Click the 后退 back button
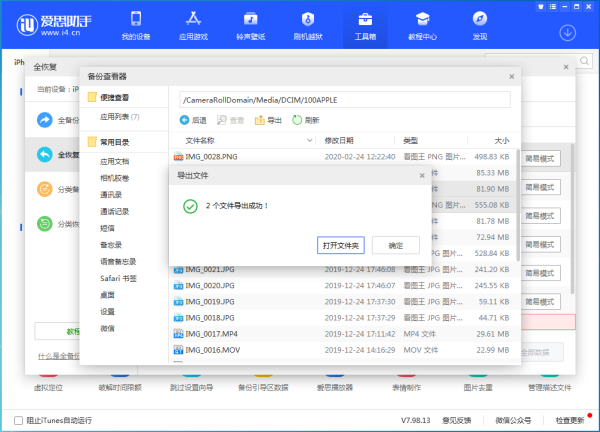The image size is (600, 432). tap(193, 120)
